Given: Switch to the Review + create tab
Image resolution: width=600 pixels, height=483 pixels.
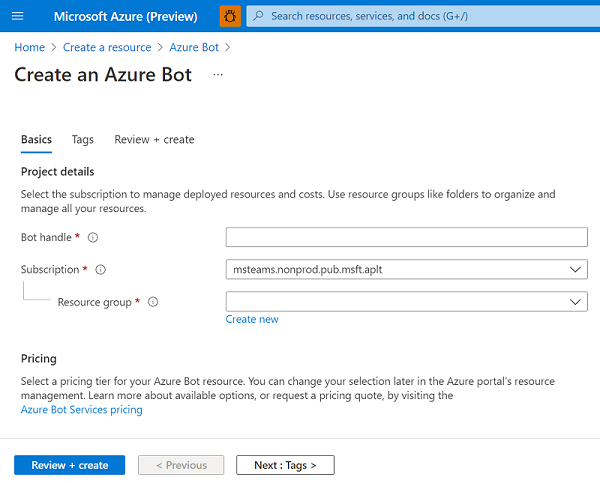Looking at the screenshot, I should click(154, 140).
